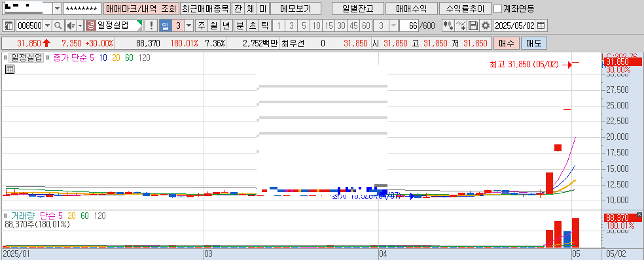644x260 pixels.
Task: Click the date field 2025/05/02
Action: click(515, 26)
